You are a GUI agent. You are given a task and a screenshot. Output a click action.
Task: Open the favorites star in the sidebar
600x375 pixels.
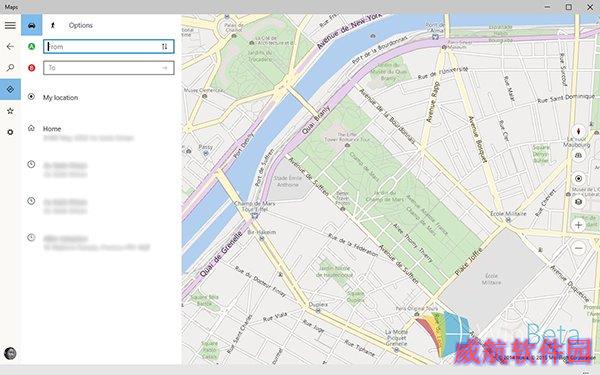[10, 111]
